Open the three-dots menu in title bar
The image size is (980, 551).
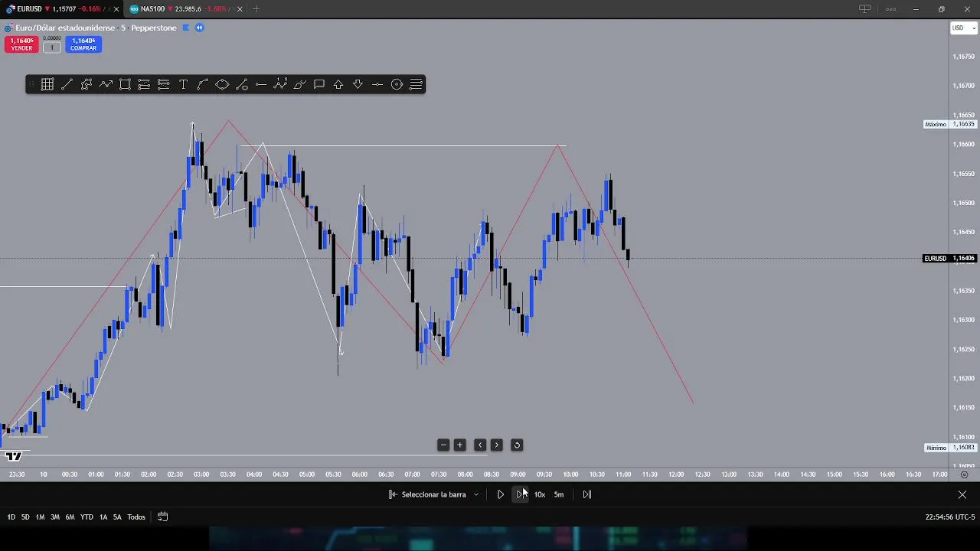[x=890, y=9]
